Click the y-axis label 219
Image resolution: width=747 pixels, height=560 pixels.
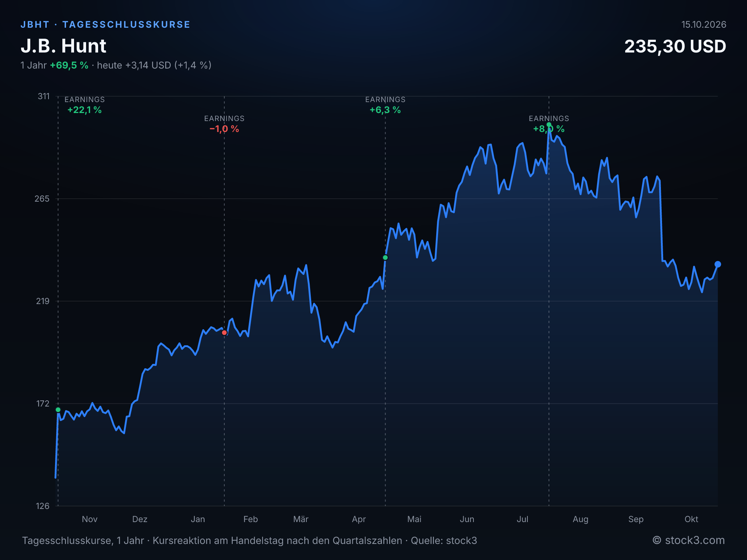42,301
